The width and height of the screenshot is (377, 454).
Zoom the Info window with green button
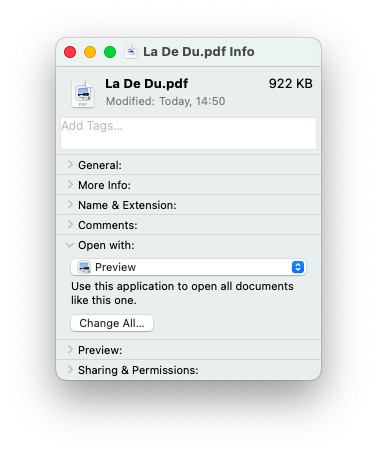tap(110, 52)
